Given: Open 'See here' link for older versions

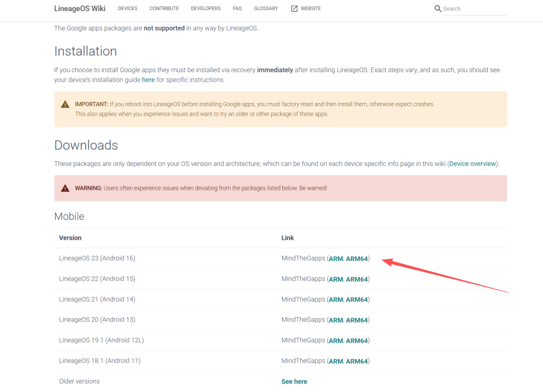Looking at the screenshot, I should (294, 381).
